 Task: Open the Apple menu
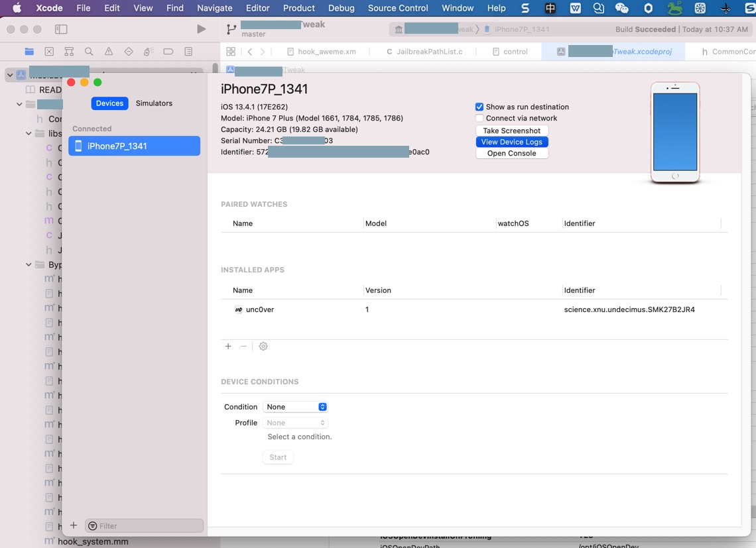click(x=17, y=8)
